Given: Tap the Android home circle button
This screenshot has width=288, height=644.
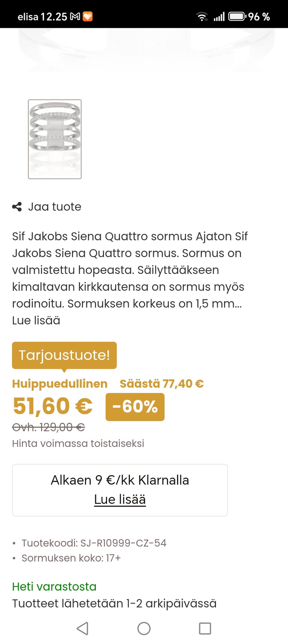Looking at the screenshot, I should 144,628.
